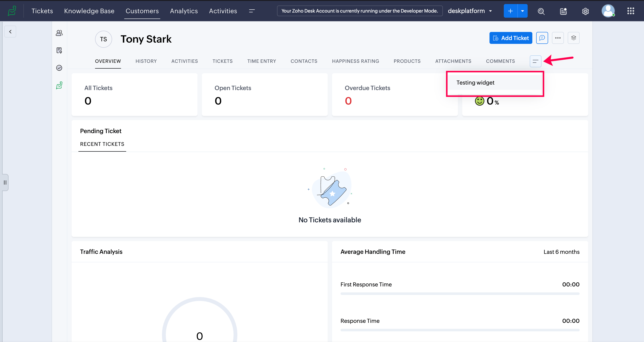Open Activities module in top bar
The width and height of the screenshot is (644, 342).
tap(223, 11)
